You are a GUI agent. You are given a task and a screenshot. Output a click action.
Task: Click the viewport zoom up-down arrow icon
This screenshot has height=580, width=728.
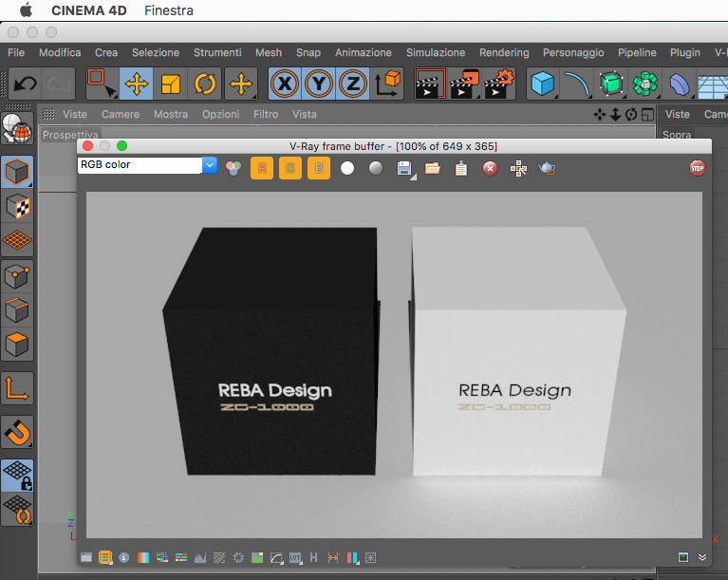[615, 114]
